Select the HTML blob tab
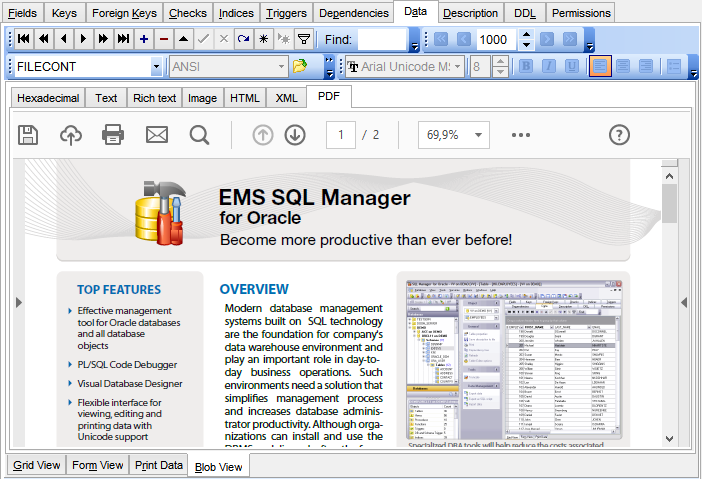The width and height of the screenshot is (702, 479). [245, 98]
